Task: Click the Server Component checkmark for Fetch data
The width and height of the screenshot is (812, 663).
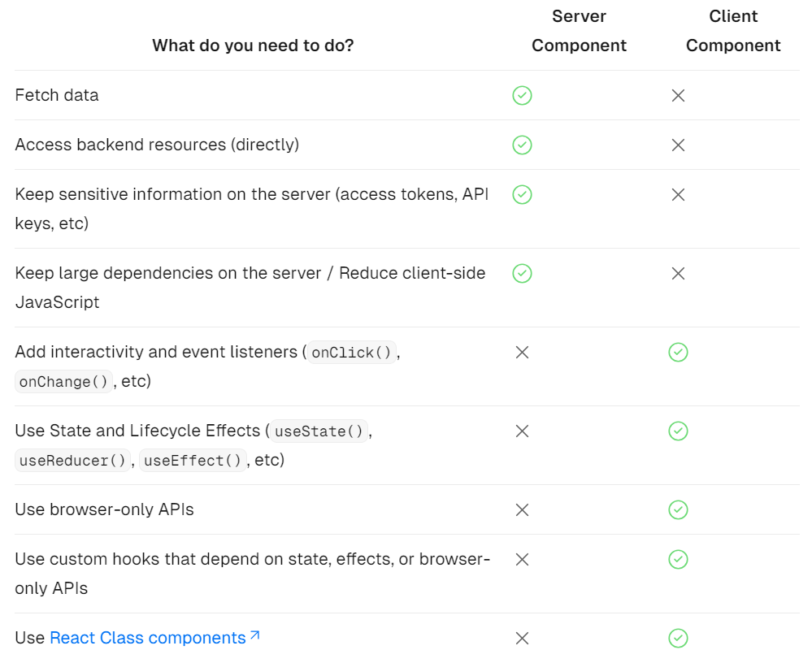Action: (522, 96)
